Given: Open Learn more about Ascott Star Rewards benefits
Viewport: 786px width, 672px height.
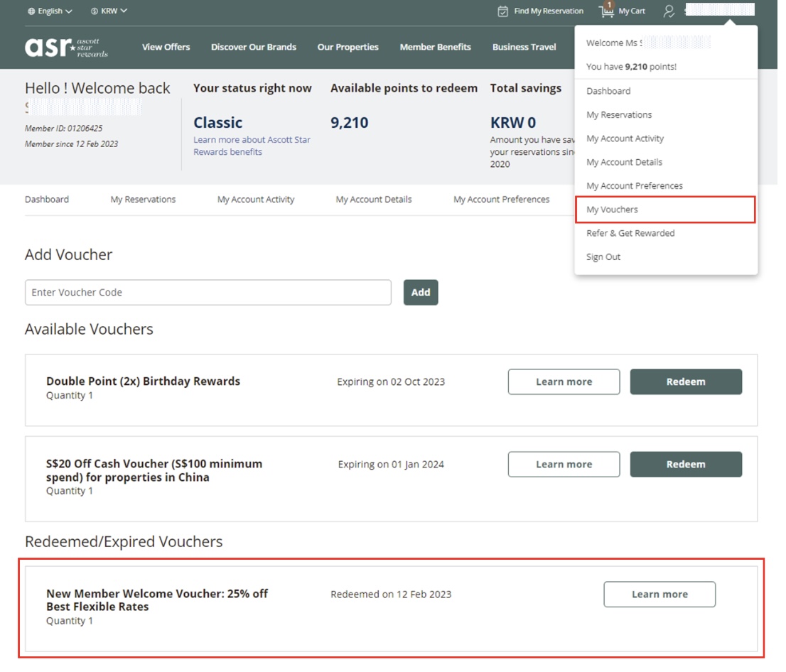Looking at the screenshot, I should point(252,146).
